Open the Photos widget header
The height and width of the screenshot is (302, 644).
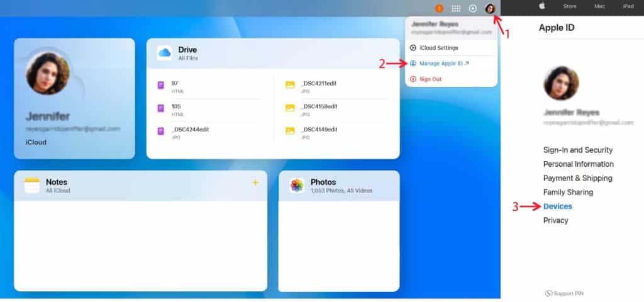pyautogui.click(x=339, y=186)
